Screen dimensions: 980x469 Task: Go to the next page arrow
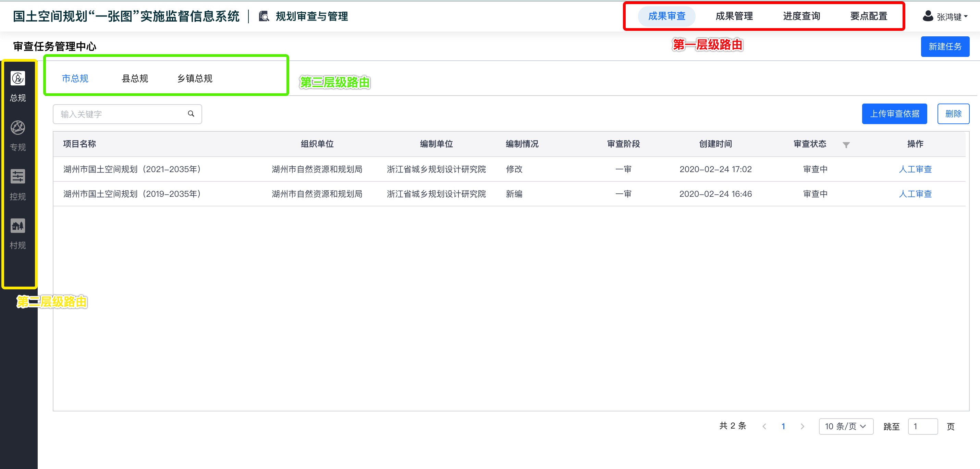803,426
